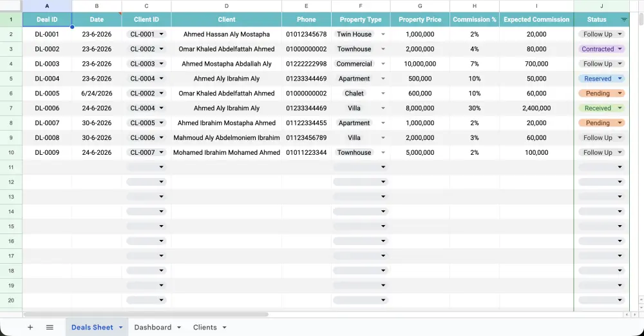Screen dimensions: 644x336
Task: Click the Commission % header cell
Action: point(475,20)
